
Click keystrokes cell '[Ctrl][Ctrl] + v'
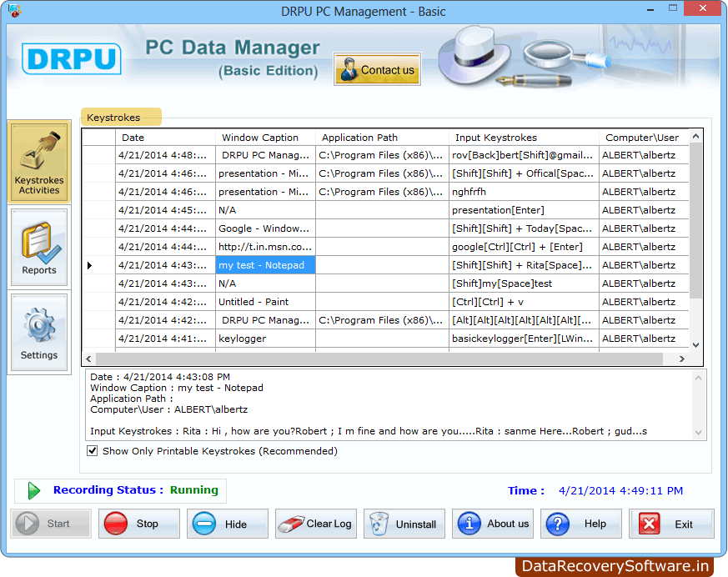coord(525,302)
